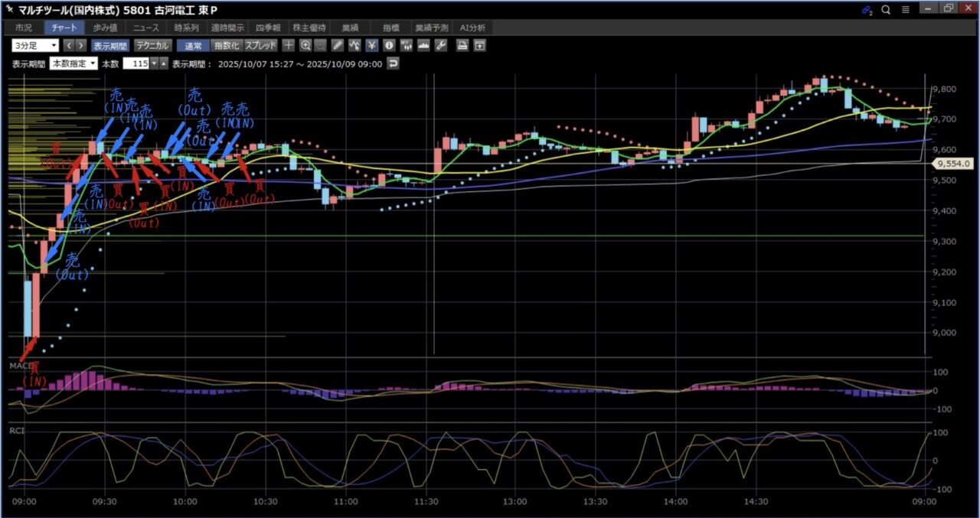Click the crosshair cursor icon
The image size is (980, 518).
(289, 45)
